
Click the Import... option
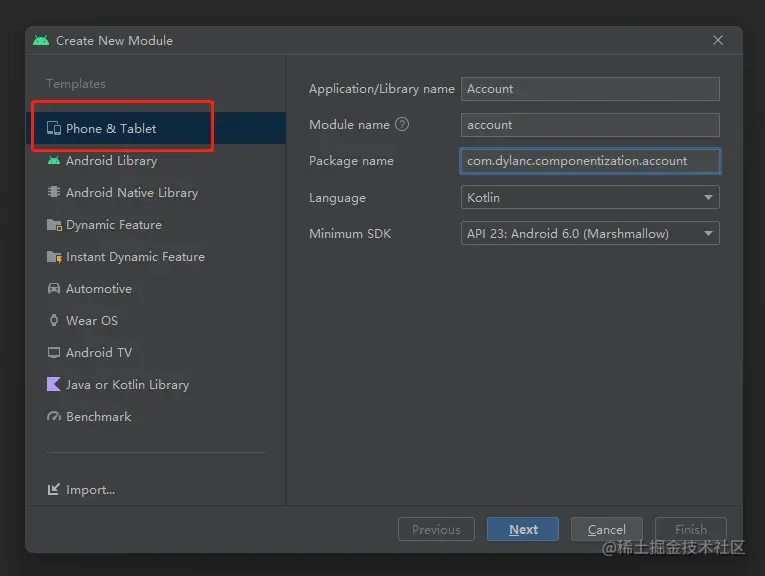tap(90, 490)
